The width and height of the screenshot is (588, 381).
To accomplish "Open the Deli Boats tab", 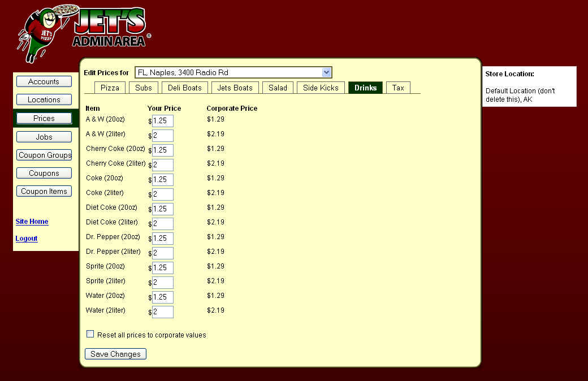I will [x=184, y=88].
